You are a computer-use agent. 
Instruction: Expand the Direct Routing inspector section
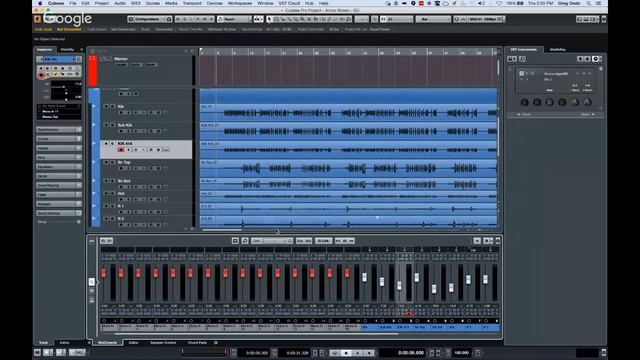[x=59, y=185]
